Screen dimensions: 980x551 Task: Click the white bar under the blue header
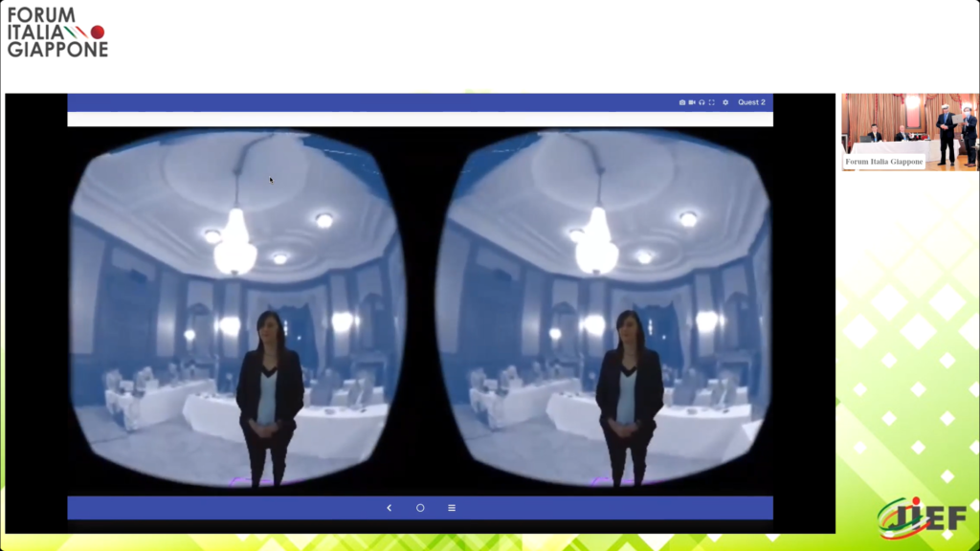point(419,120)
